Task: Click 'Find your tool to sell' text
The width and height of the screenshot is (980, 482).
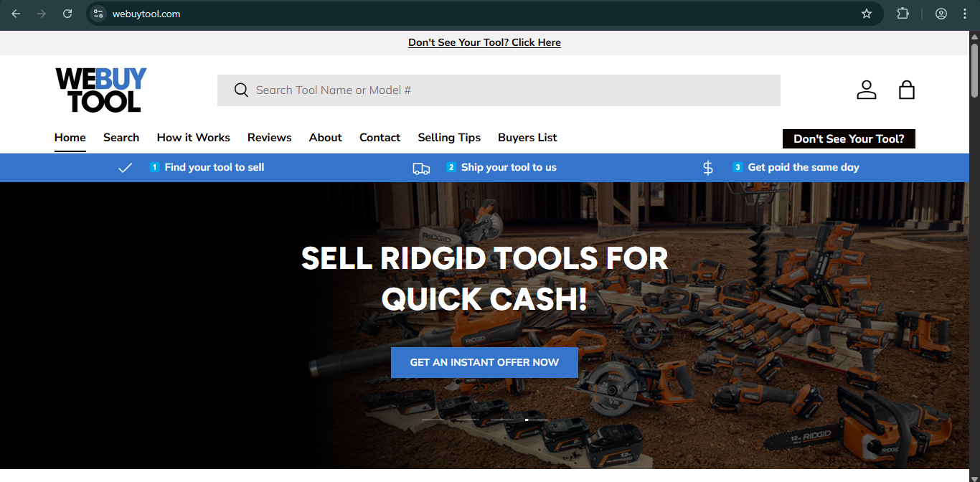Action: 215,167
